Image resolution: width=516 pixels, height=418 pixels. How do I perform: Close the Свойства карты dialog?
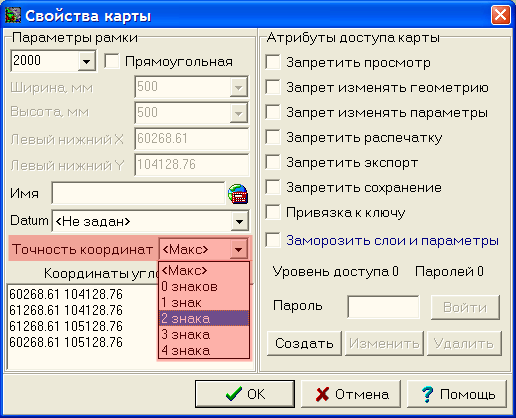pos(500,15)
